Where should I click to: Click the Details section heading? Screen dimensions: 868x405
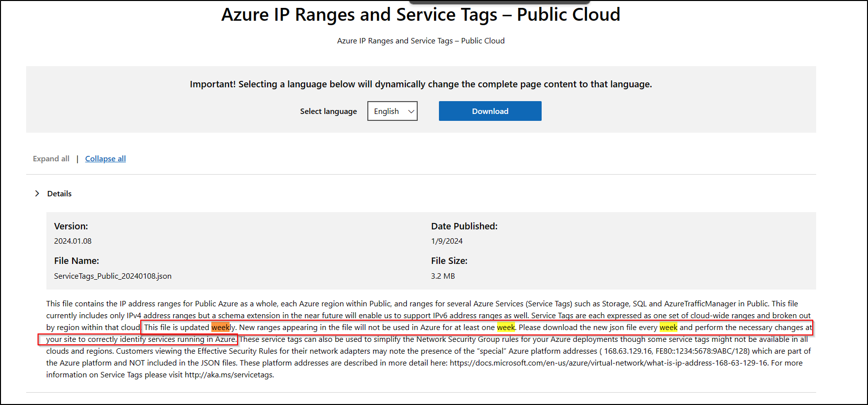point(59,193)
